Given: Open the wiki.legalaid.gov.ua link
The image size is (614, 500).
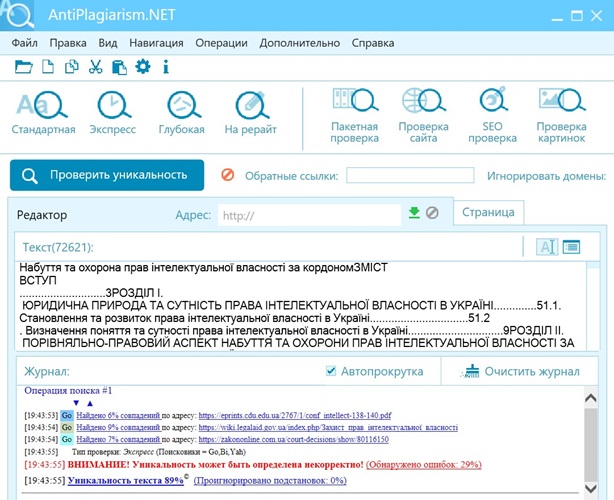Looking at the screenshot, I should point(328,428).
